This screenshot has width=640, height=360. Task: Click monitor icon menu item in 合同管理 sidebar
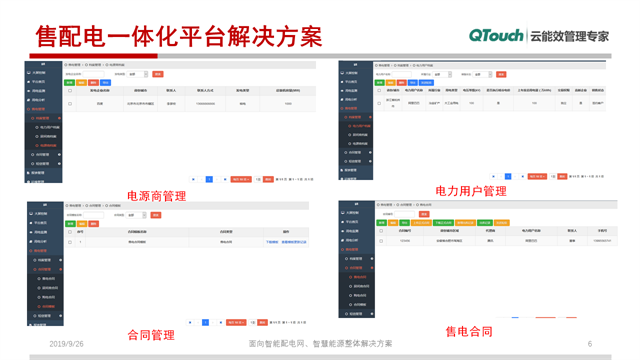[38, 213]
